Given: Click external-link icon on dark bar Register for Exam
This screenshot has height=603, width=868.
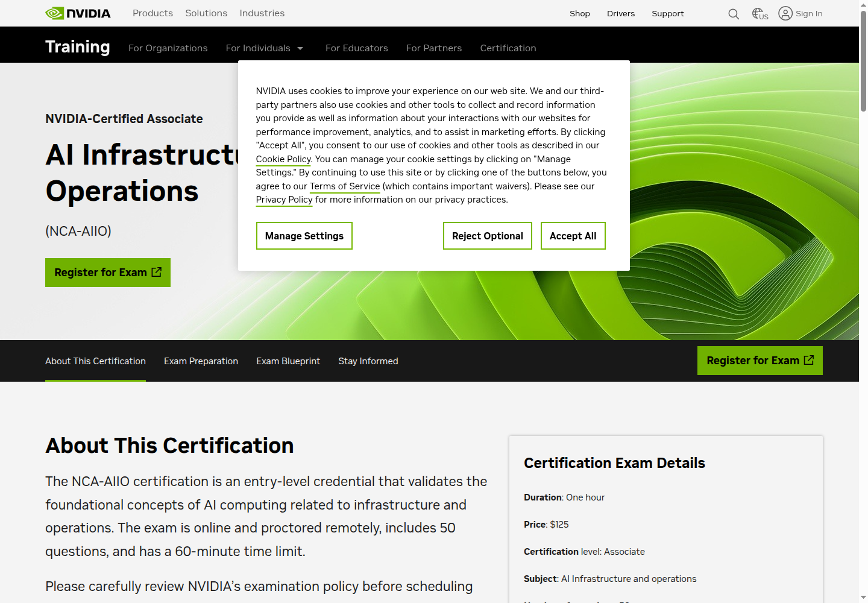Looking at the screenshot, I should click(x=809, y=360).
